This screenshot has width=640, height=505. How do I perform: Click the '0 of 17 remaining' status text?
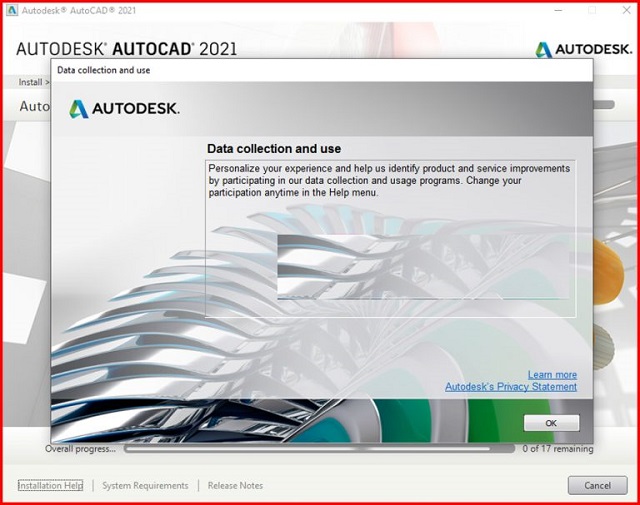pyautogui.click(x=558, y=449)
